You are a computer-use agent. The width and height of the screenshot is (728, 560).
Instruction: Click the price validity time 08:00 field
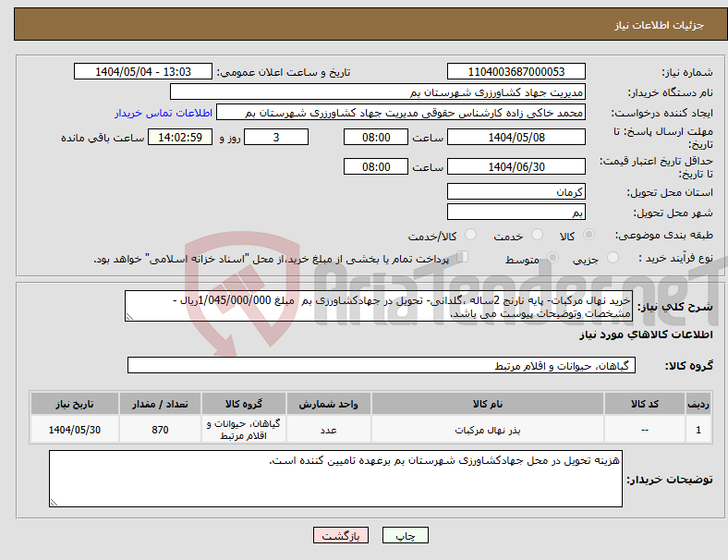click(376, 166)
